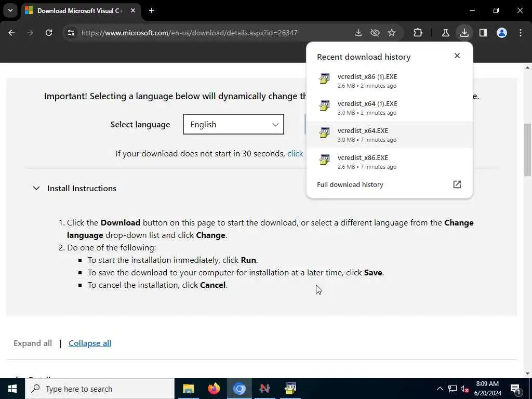
Task: Close the Download Microsoft Visual C tab
Action: click(x=133, y=10)
